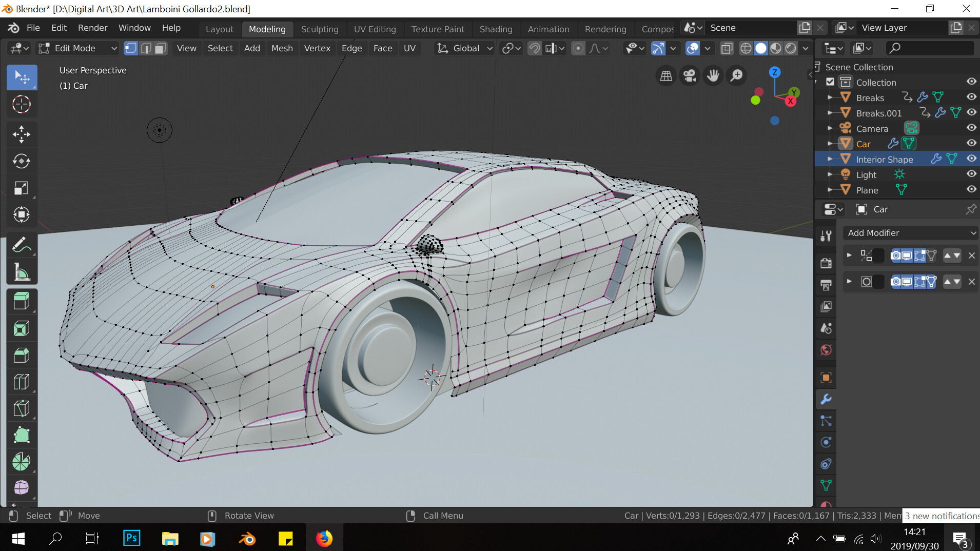
Task: Toggle snapping with the magnet icon
Action: pyautogui.click(x=534, y=48)
